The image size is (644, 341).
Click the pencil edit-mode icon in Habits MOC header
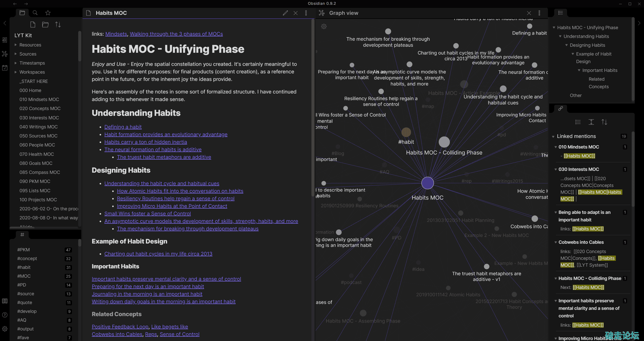tap(285, 13)
